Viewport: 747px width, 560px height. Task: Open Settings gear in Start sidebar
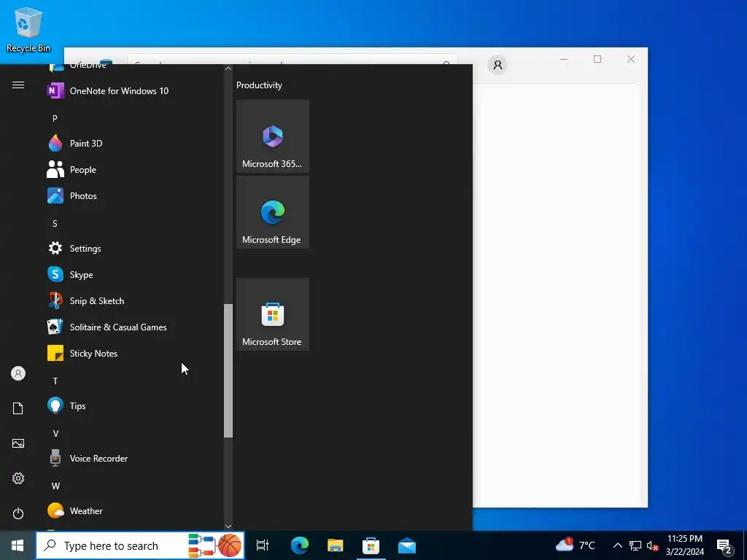[18, 478]
